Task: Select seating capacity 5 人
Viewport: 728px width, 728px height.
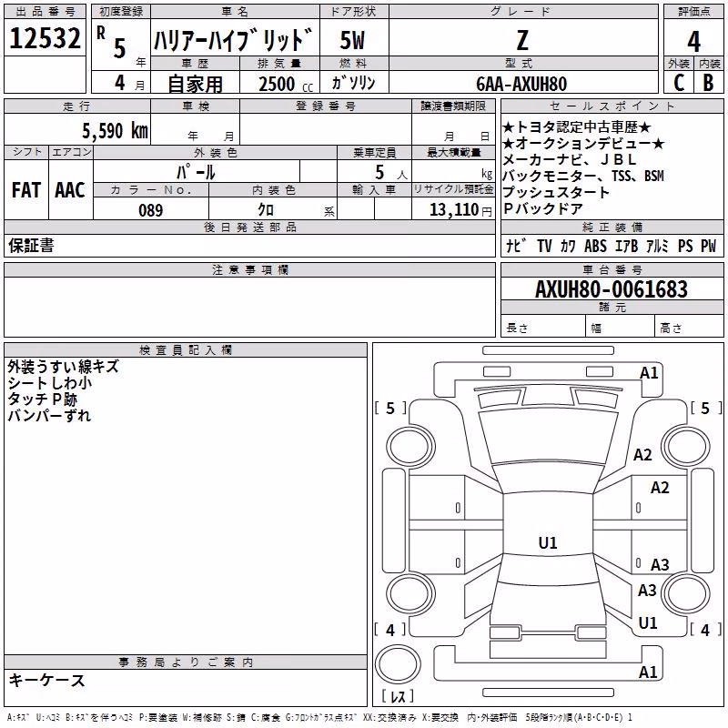Action: 391,172
